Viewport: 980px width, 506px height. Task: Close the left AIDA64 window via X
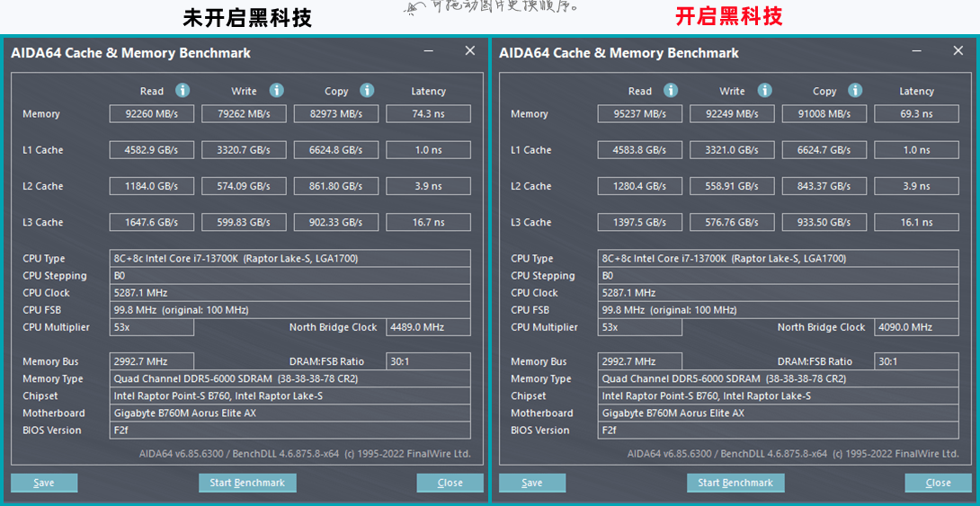pos(470,51)
